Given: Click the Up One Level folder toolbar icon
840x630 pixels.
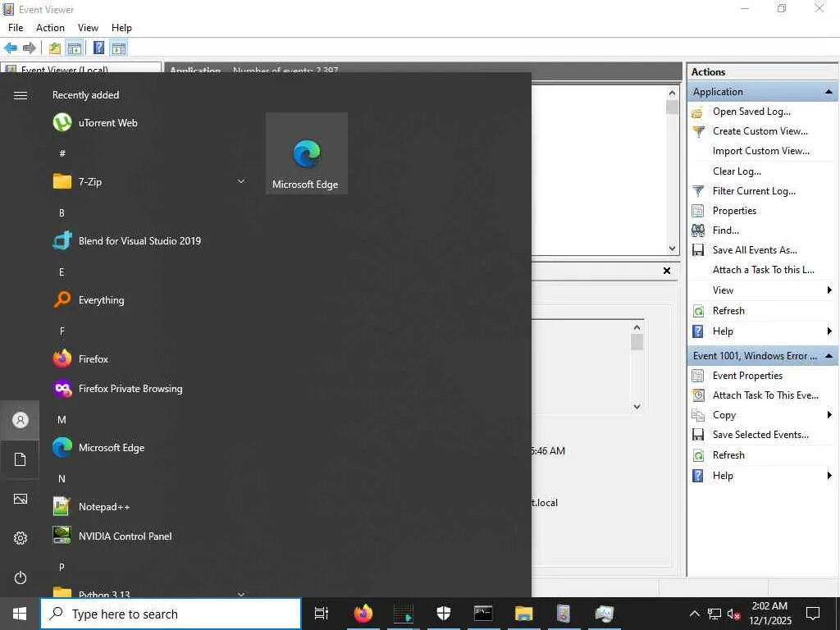Looking at the screenshot, I should (55, 48).
